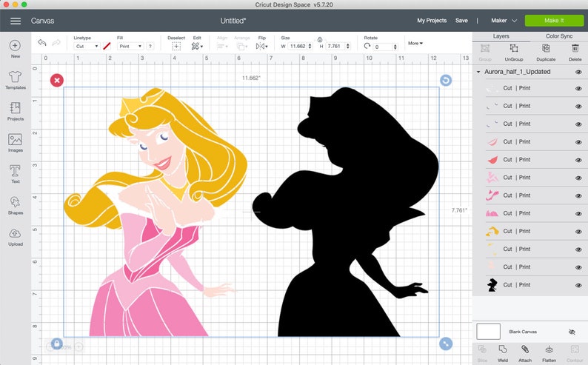Create a New project
This screenshot has height=365, width=588.
point(15,49)
